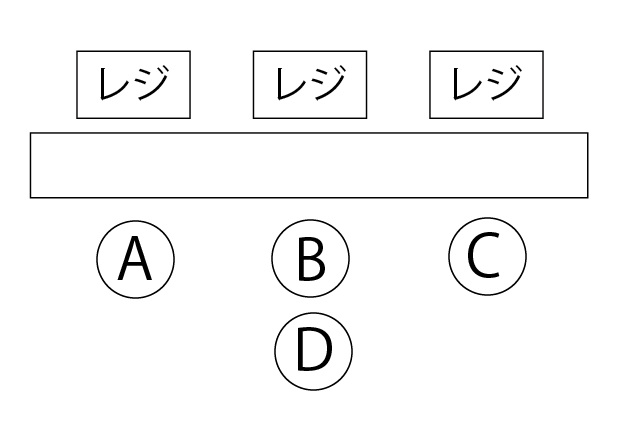The width and height of the screenshot is (625, 440).
Task: Click the counter's right end above C
Action: 486,165
